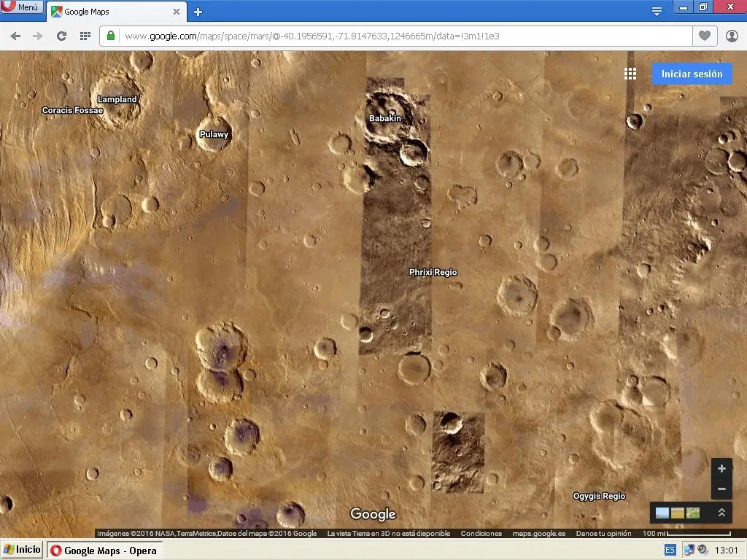Open Opera tab menu icon near window controls

point(657,11)
